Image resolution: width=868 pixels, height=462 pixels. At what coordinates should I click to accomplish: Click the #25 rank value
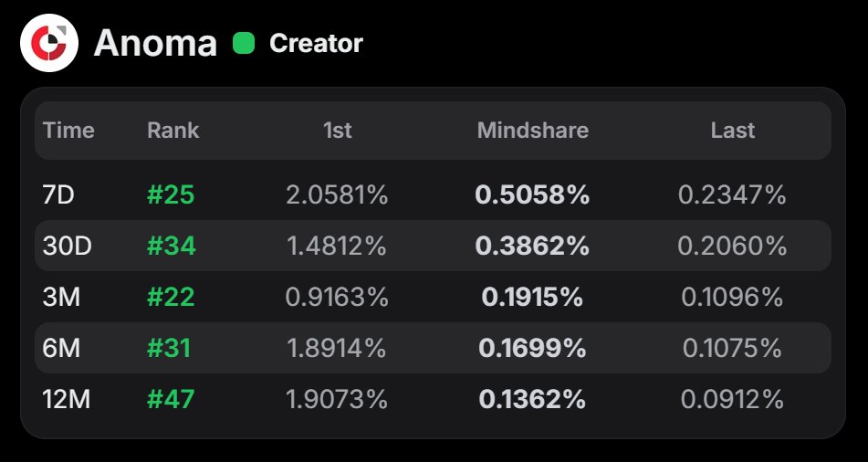[x=171, y=195]
